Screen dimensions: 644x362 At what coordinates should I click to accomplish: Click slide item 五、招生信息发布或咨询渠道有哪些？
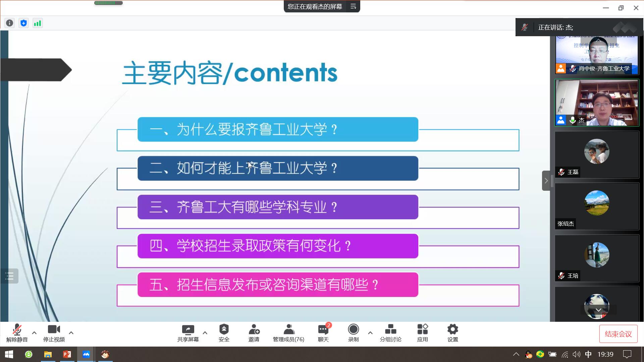pyautogui.click(x=278, y=285)
